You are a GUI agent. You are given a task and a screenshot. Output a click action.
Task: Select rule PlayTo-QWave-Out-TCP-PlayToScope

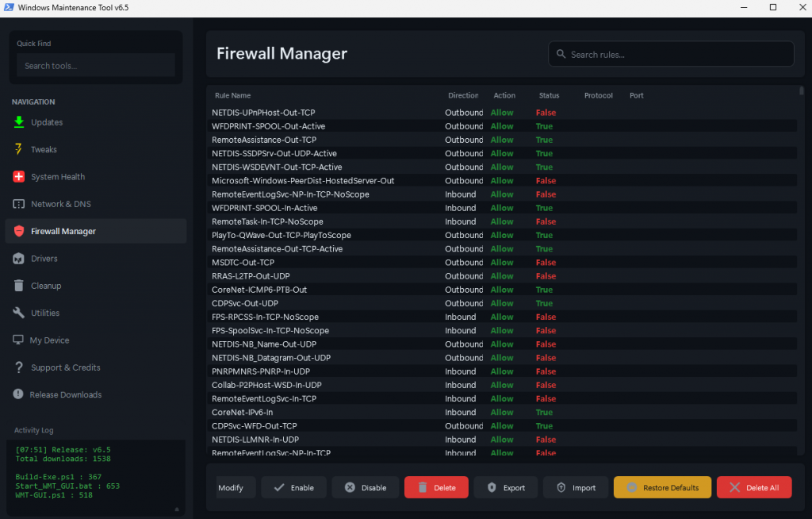click(502, 235)
